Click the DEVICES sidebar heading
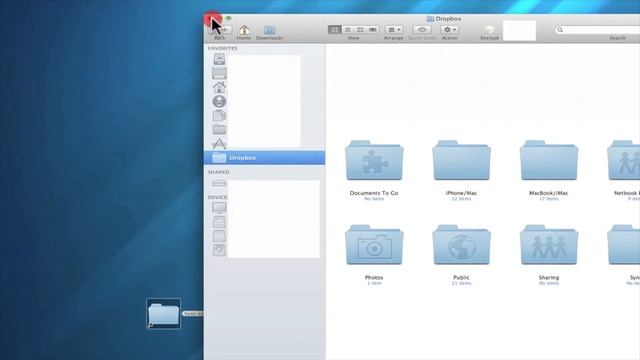The width and height of the screenshot is (640, 360). [218, 197]
